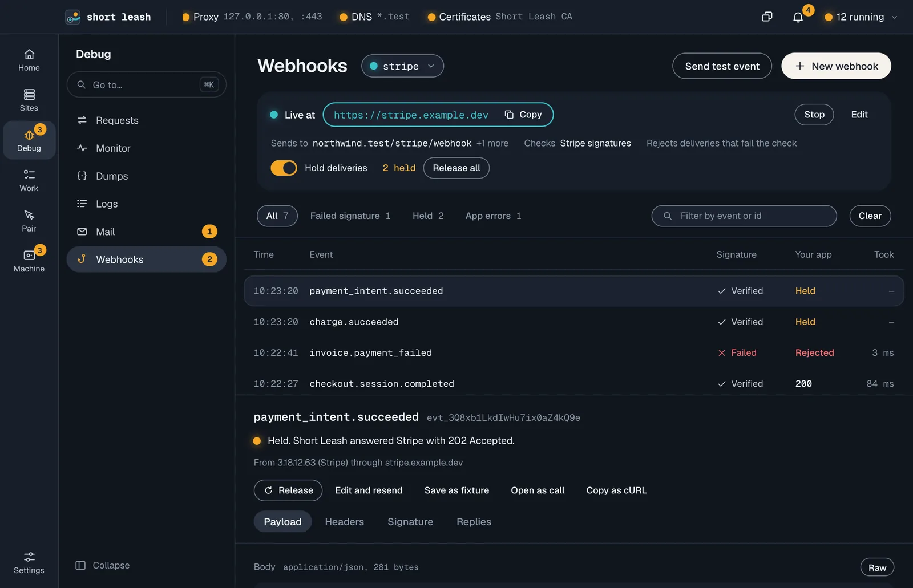
Task: Show the Failed signature filter
Action: 350,216
